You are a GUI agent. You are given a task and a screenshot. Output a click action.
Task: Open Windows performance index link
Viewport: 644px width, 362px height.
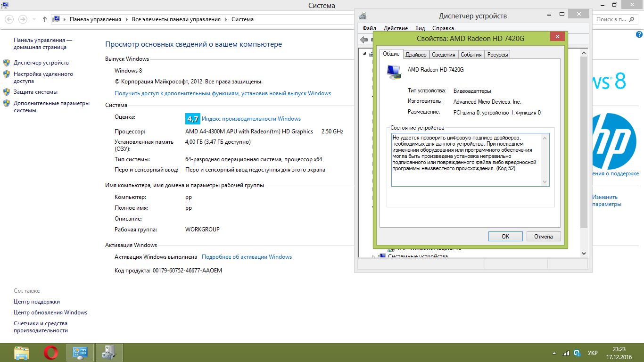coord(251,119)
